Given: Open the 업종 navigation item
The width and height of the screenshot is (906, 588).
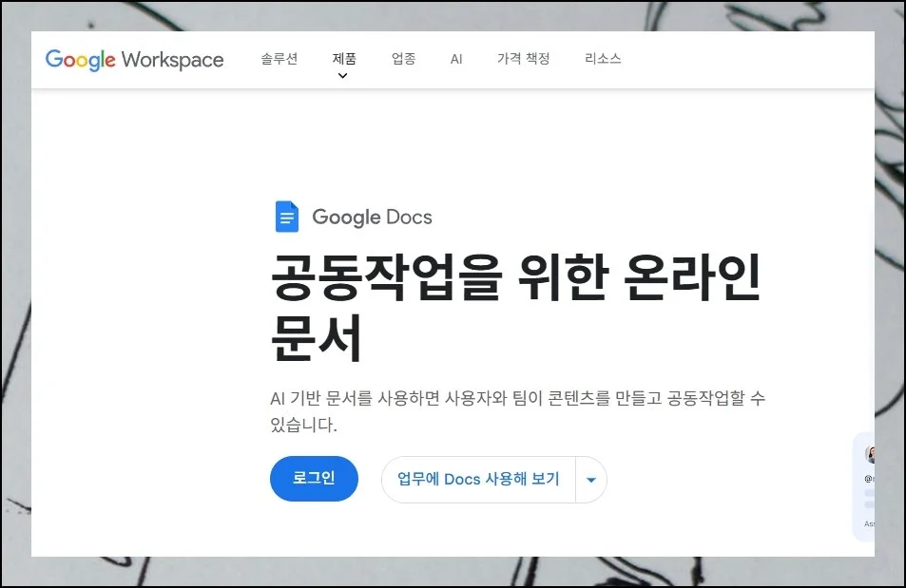Looking at the screenshot, I should pyautogui.click(x=403, y=58).
